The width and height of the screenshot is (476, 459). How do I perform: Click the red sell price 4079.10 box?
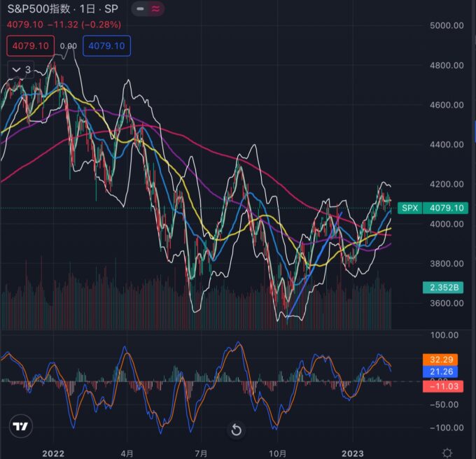(x=29, y=46)
